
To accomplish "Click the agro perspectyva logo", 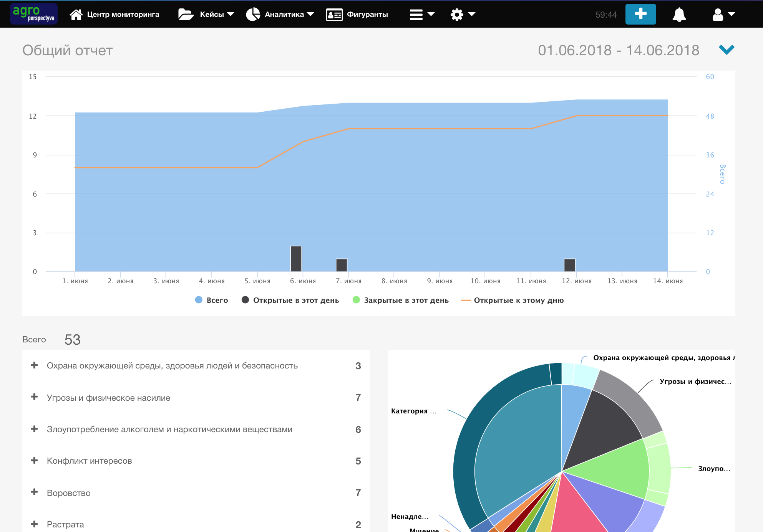I will (34, 14).
